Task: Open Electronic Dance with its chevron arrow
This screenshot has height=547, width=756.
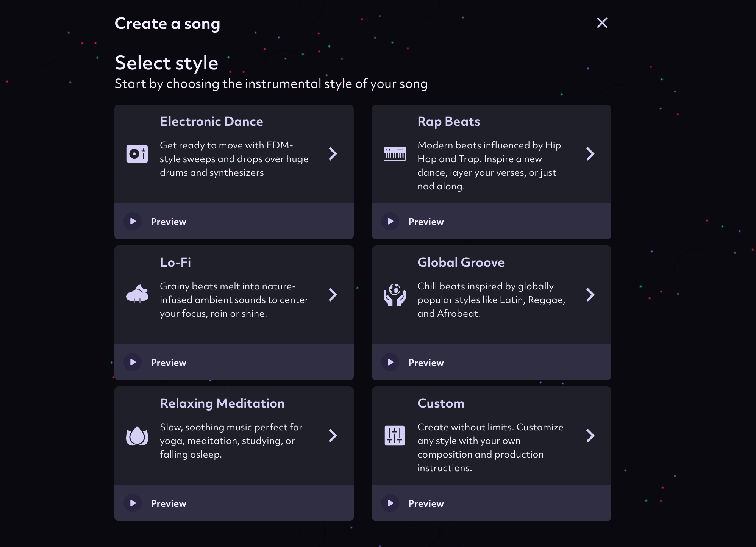Action: (333, 154)
